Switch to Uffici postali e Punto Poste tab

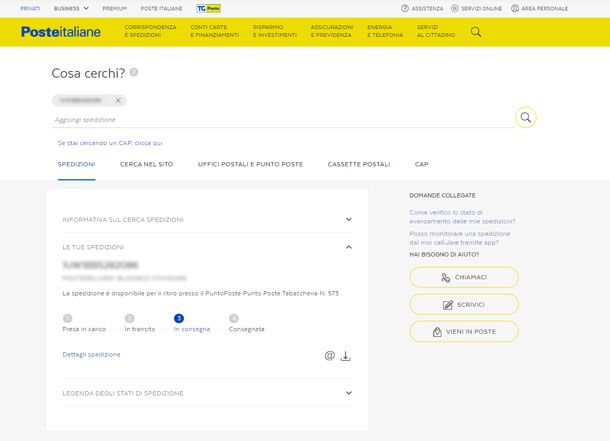251,164
